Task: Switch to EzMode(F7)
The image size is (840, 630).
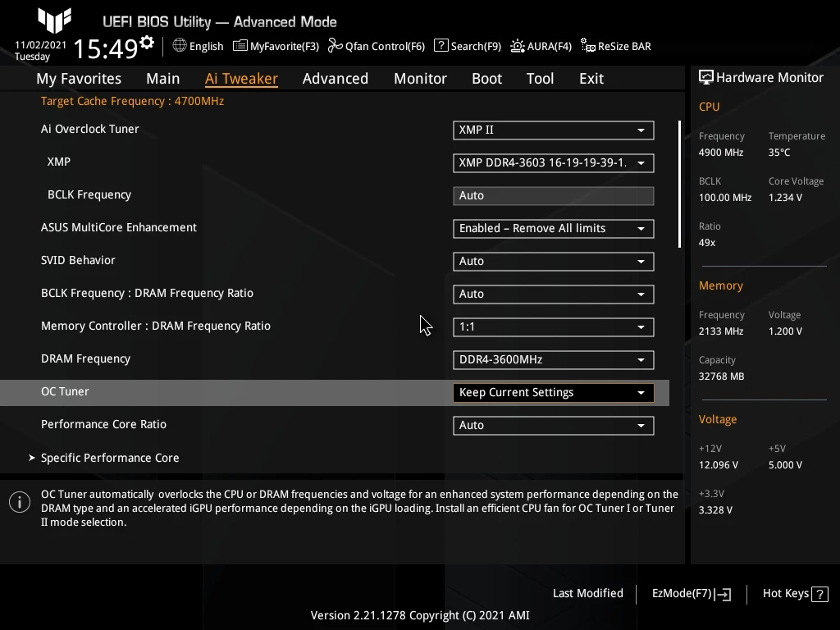Action: (x=691, y=594)
